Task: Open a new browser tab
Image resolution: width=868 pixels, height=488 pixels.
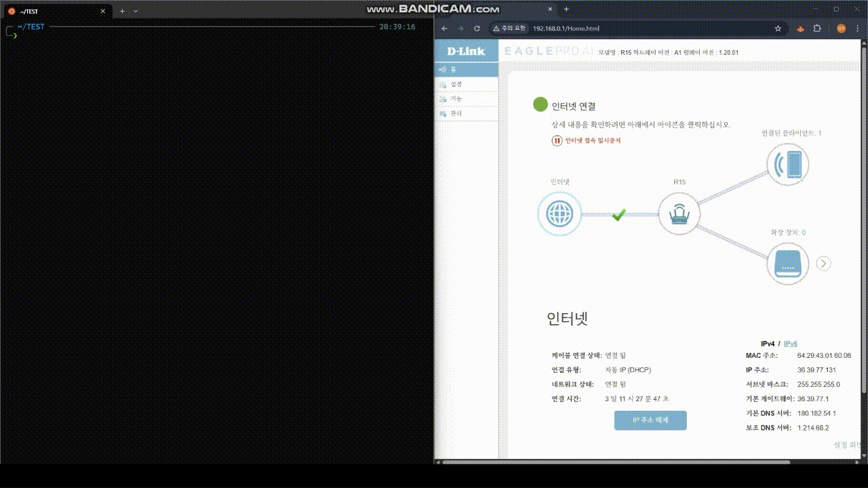Action: (566, 9)
